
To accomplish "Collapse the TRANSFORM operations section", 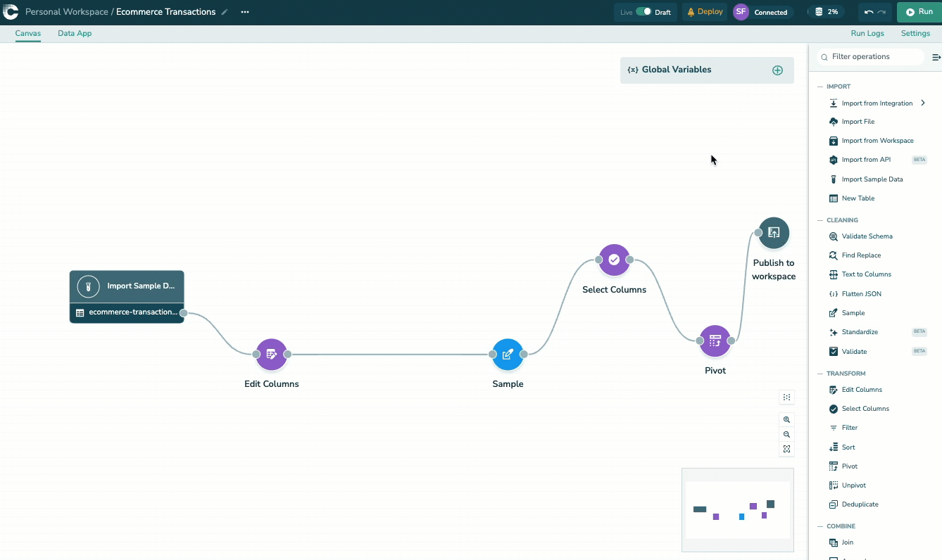I will coord(819,374).
